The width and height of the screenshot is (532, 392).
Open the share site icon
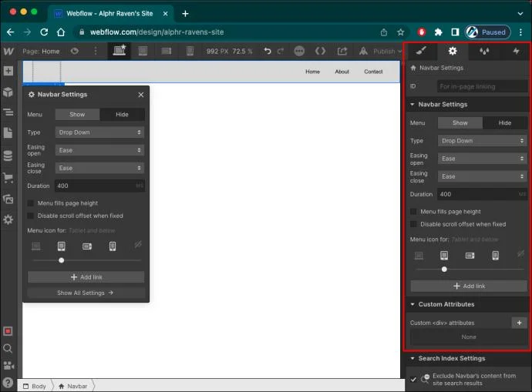pos(342,51)
